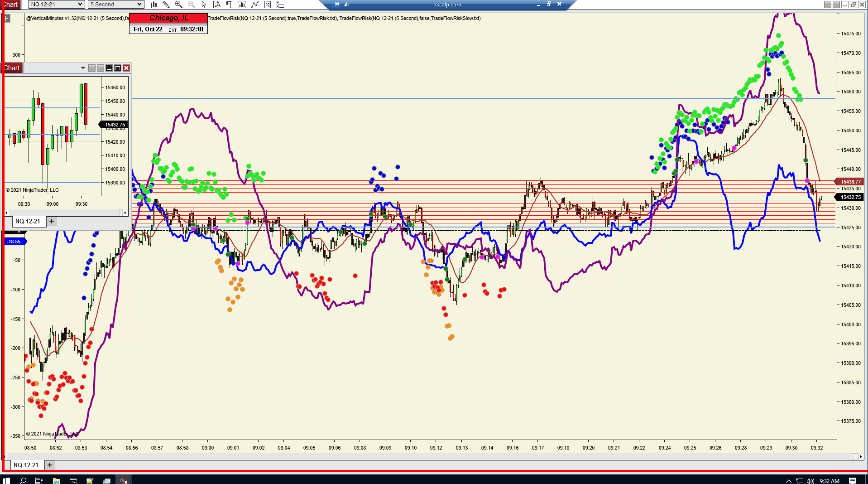868x484 pixels.
Task: Click the F badge on main chart
Action: coord(7,19)
